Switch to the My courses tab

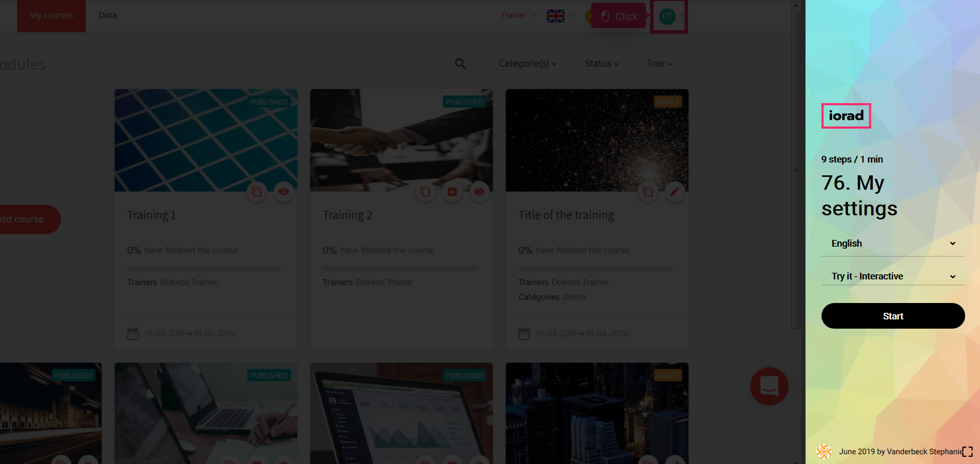[x=51, y=15]
